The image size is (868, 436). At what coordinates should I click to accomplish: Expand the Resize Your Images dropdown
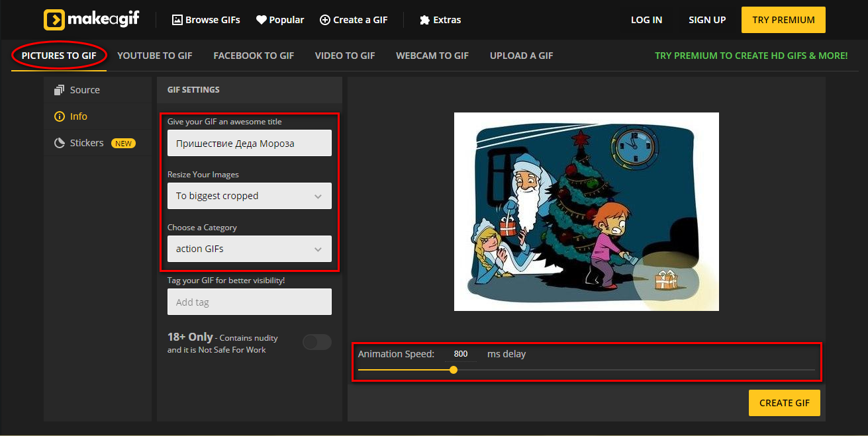point(250,196)
